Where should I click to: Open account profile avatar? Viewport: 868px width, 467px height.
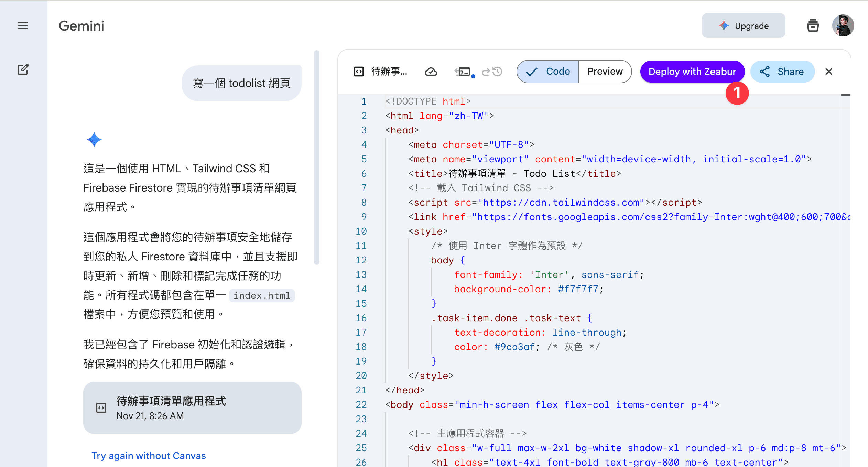[843, 26]
